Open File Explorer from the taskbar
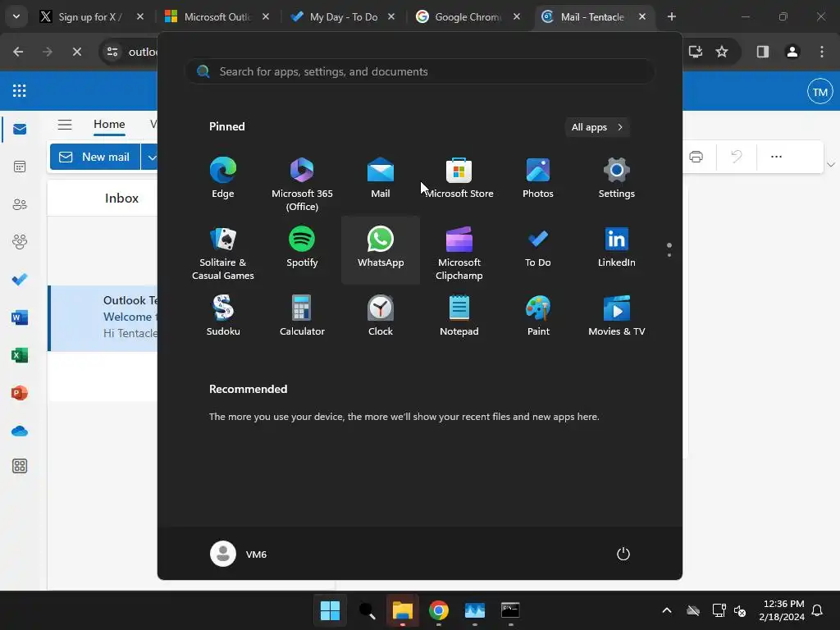 pyautogui.click(x=402, y=610)
